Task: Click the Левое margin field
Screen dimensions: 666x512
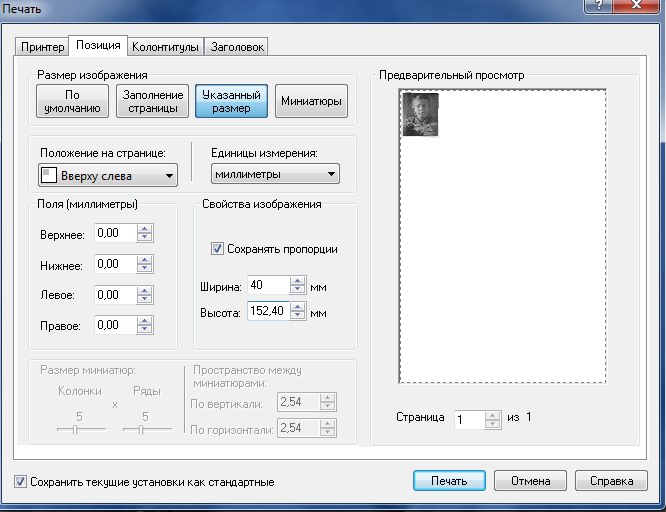Action: pos(115,295)
